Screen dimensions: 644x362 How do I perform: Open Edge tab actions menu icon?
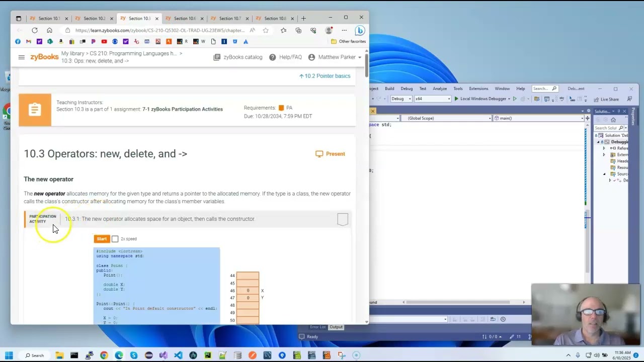click(19, 19)
